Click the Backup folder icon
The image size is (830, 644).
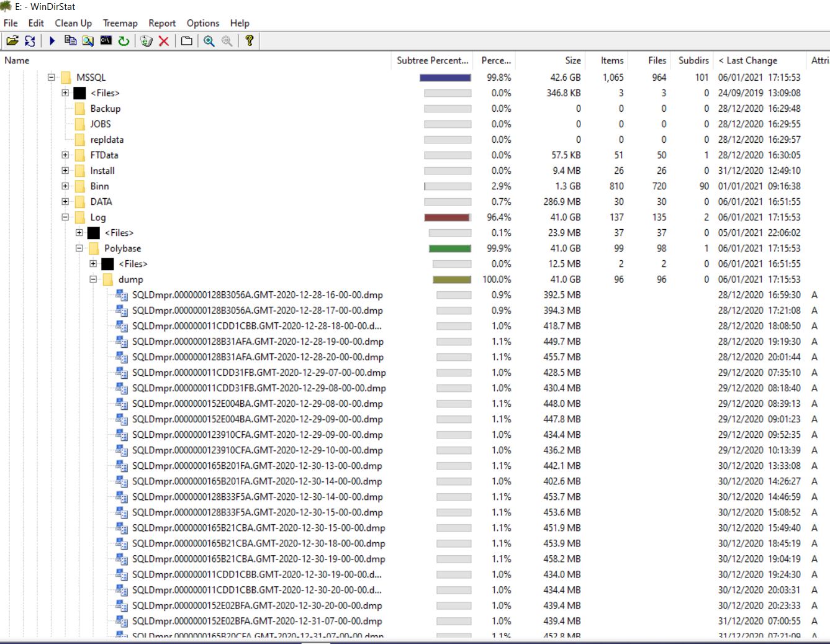[x=79, y=109]
